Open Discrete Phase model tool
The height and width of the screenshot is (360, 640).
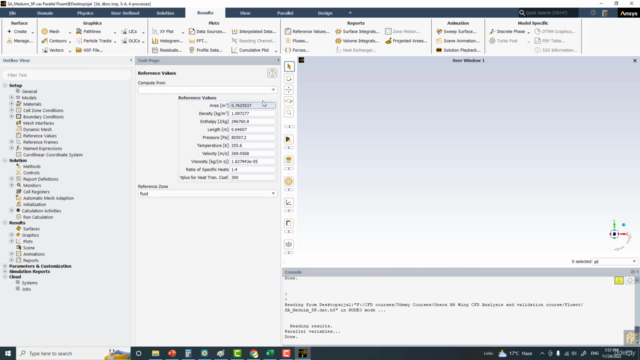tap(507, 31)
